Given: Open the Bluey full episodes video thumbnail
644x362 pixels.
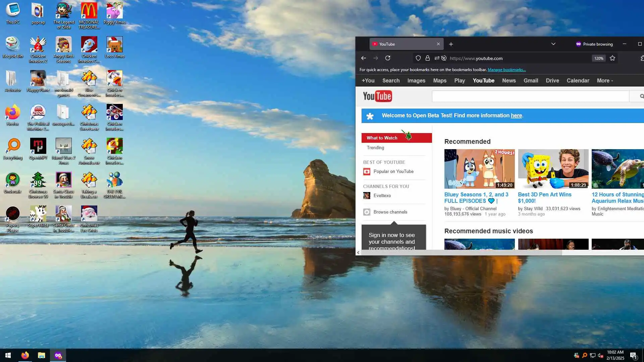Looking at the screenshot, I should (x=479, y=169).
